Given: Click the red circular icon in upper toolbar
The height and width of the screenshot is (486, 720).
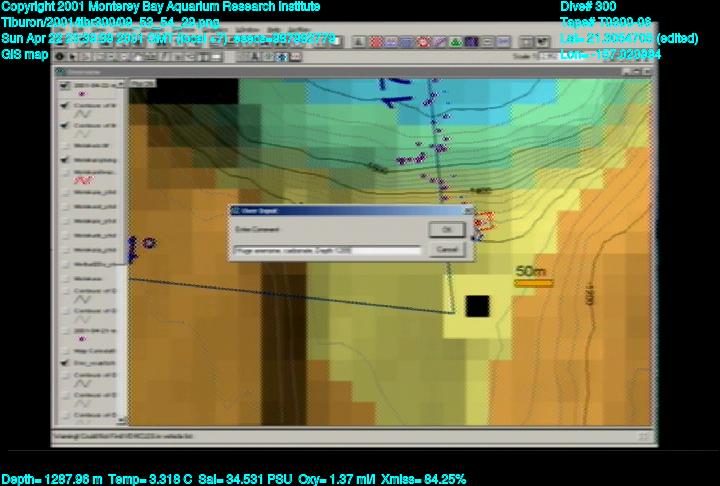Looking at the screenshot, I should [x=423, y=42].
